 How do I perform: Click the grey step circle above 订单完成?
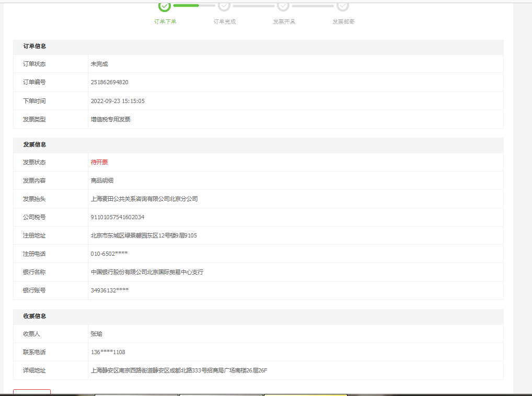point(224,6)
